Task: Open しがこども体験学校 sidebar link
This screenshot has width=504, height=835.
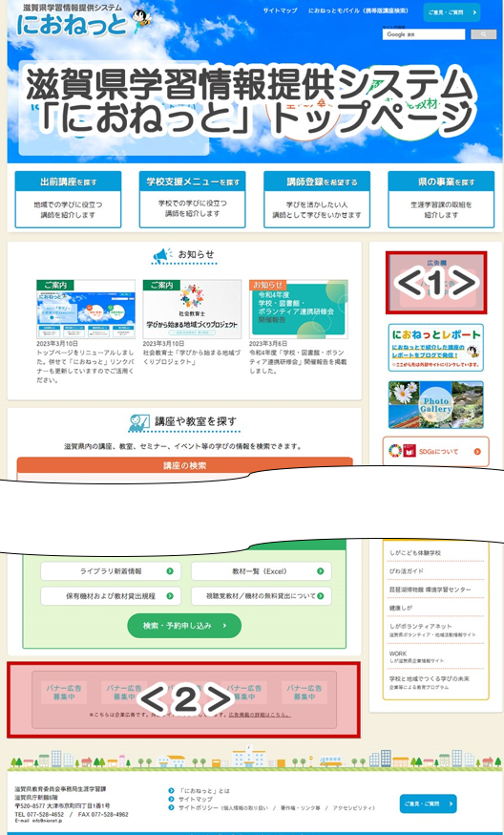Action: pyautogui.click(x=415, y=553)
